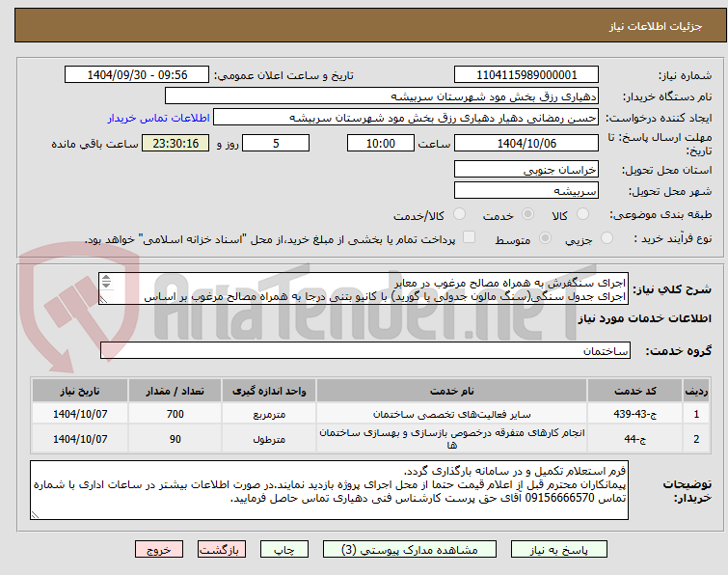Click the remaining days field 5

(x=276, y=143)
